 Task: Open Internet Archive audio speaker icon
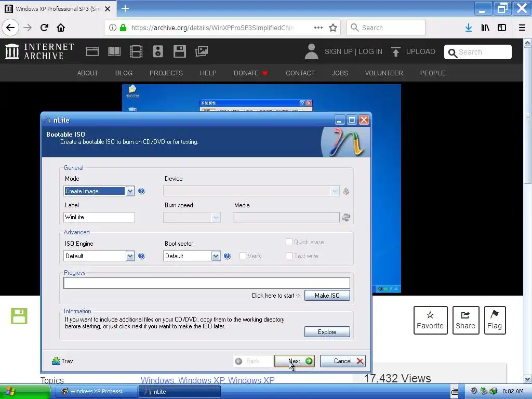[158, 51]
